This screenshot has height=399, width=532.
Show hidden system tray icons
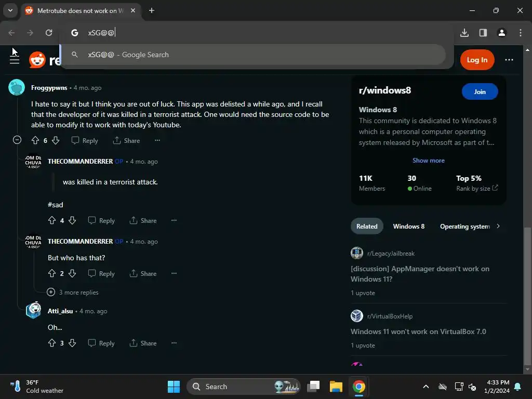[x=426, y=387]
